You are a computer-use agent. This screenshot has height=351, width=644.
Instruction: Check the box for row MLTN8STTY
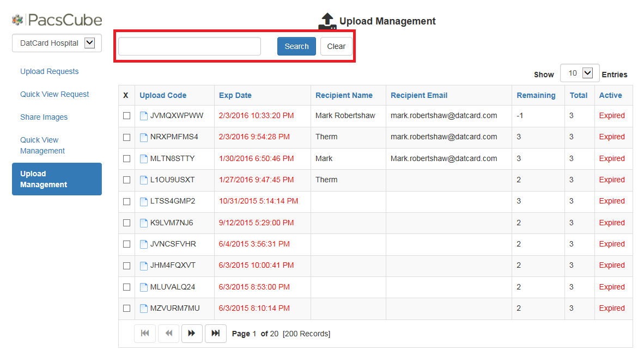[126, 158]
